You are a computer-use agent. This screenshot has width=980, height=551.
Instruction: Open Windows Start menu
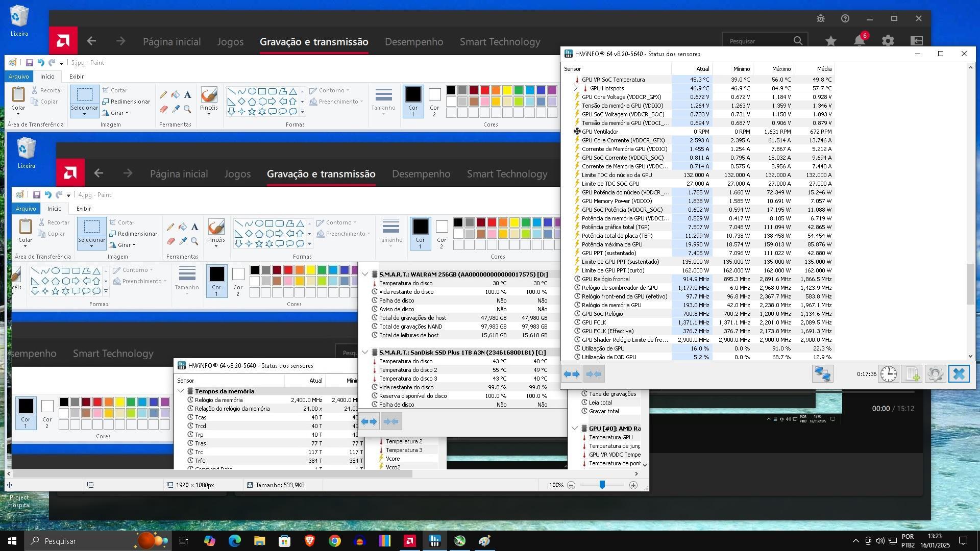(x=12, y=541)
